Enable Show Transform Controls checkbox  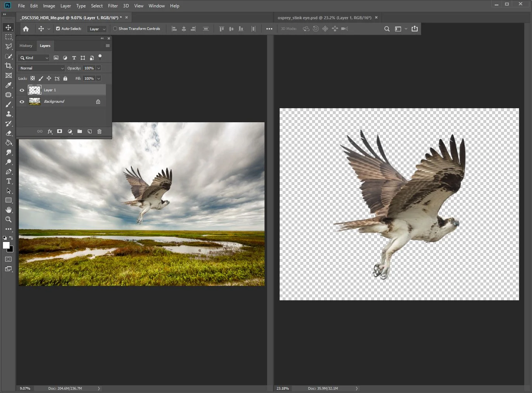[115, 28]
